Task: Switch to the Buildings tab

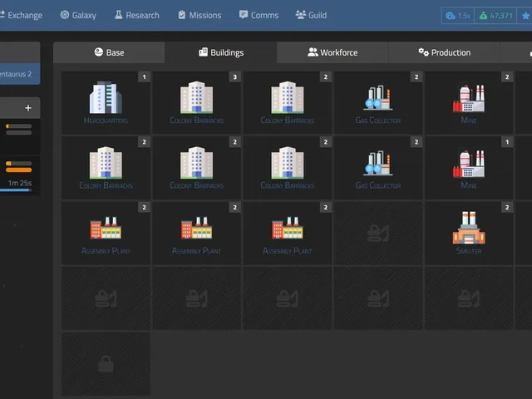Action: [x=221, y=52]
